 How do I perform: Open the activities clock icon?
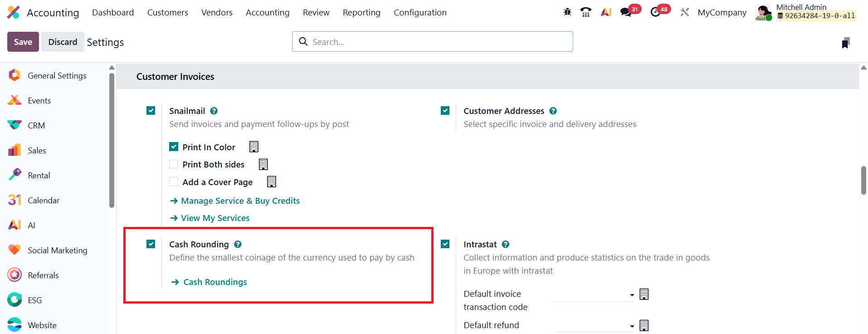[655, 12]
